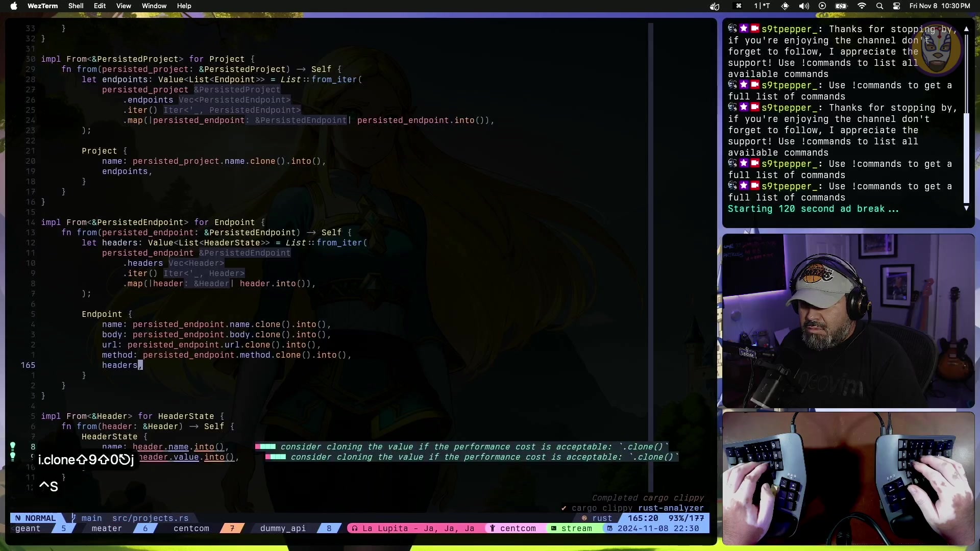980x551 pixels.
Task: Open the battery status icon
Action: 841,6
